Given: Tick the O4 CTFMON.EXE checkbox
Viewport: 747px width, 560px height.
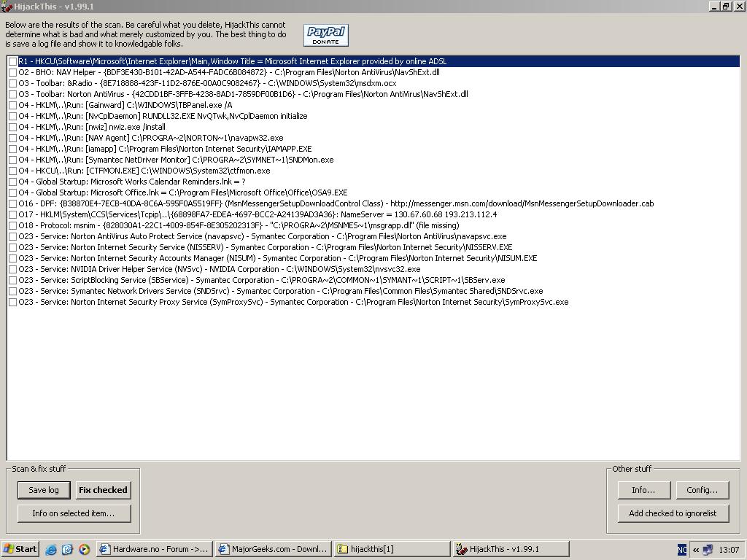Looking at the screenshot, I should pyautogui.click(x=13, y=171).
